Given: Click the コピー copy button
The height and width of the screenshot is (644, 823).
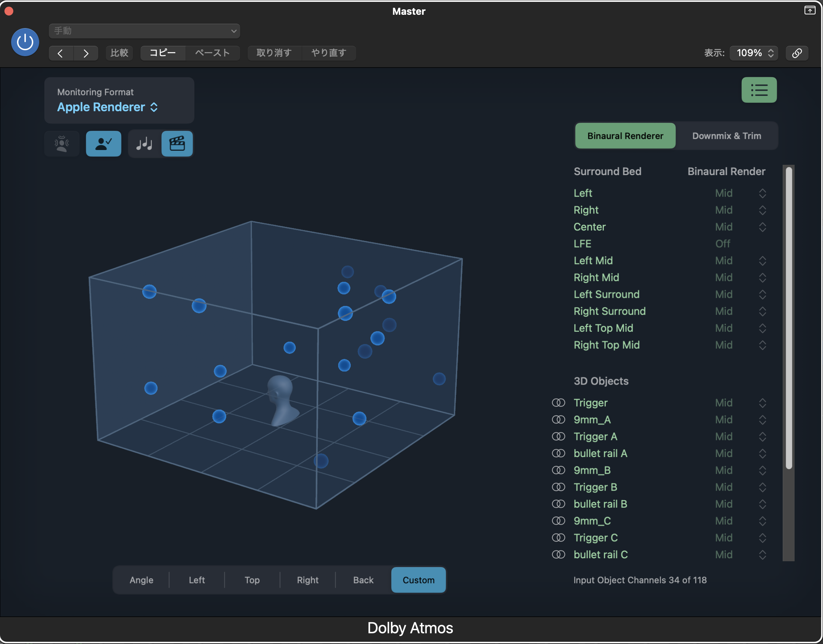Looking at the screenshot, I should pyautogui.click(x=163, y=53).
